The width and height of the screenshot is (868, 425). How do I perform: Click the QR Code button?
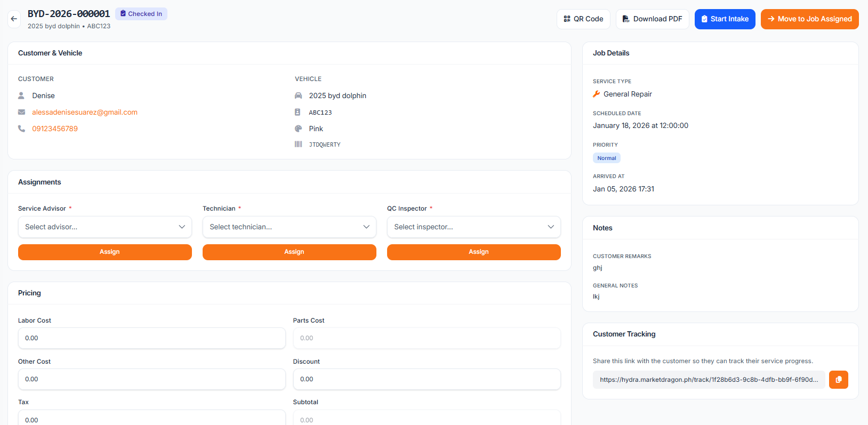click(583, 19)
